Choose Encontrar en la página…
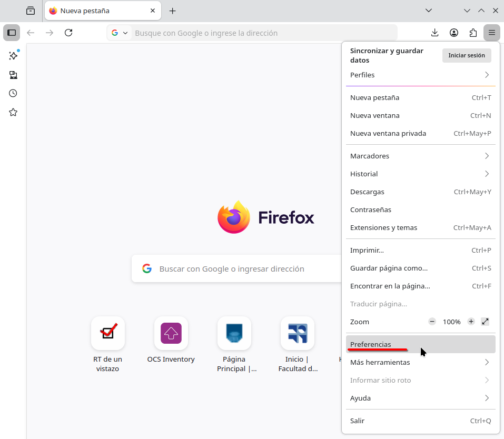 click(x=420, y=286)
